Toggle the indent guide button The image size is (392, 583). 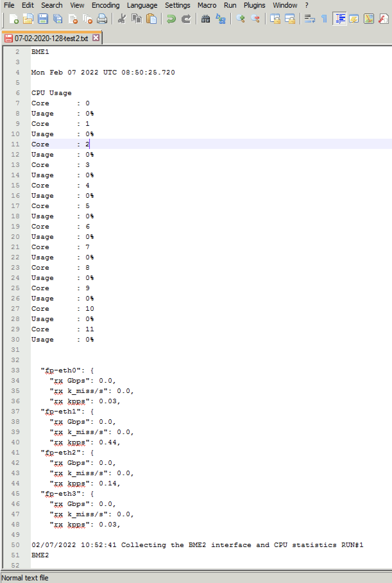339,19
